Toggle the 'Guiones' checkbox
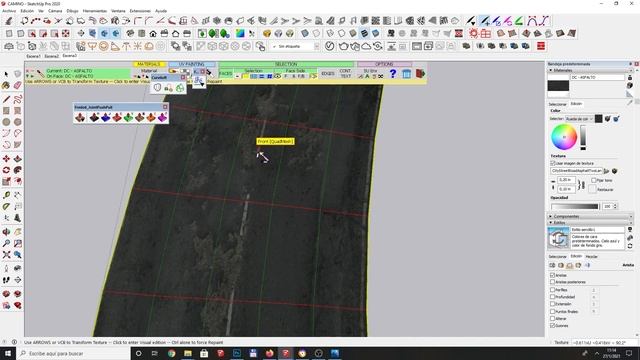The image size is (640, 360). coord(553,326)
